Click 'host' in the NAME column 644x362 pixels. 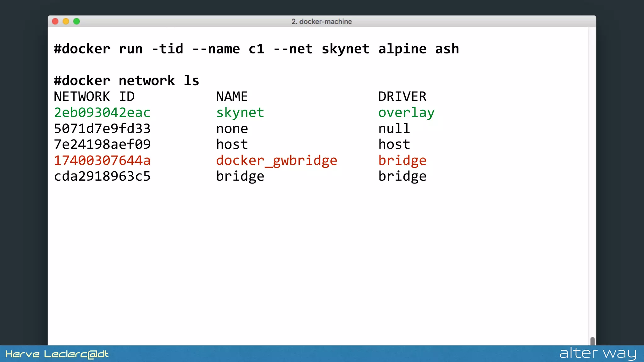[232, 145]
